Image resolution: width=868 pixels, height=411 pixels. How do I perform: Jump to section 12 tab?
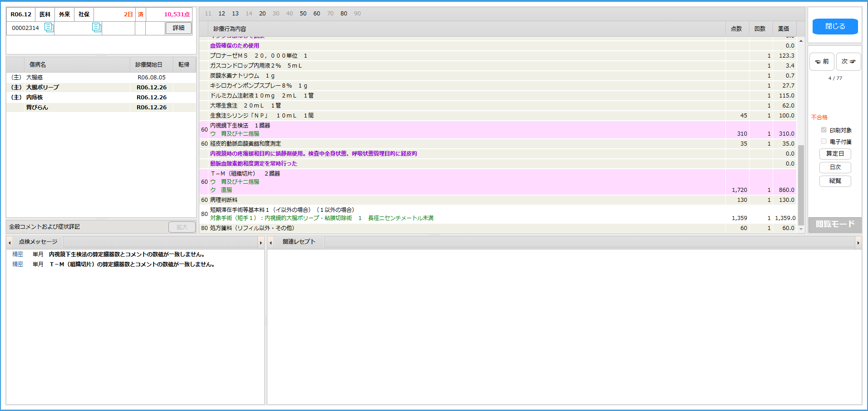(222, 14)
